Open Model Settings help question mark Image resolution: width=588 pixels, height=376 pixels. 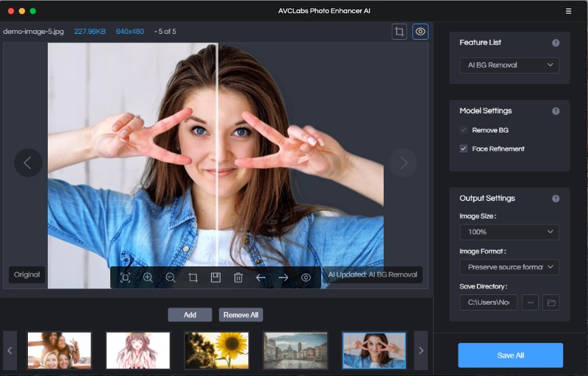tap(556, 111)
